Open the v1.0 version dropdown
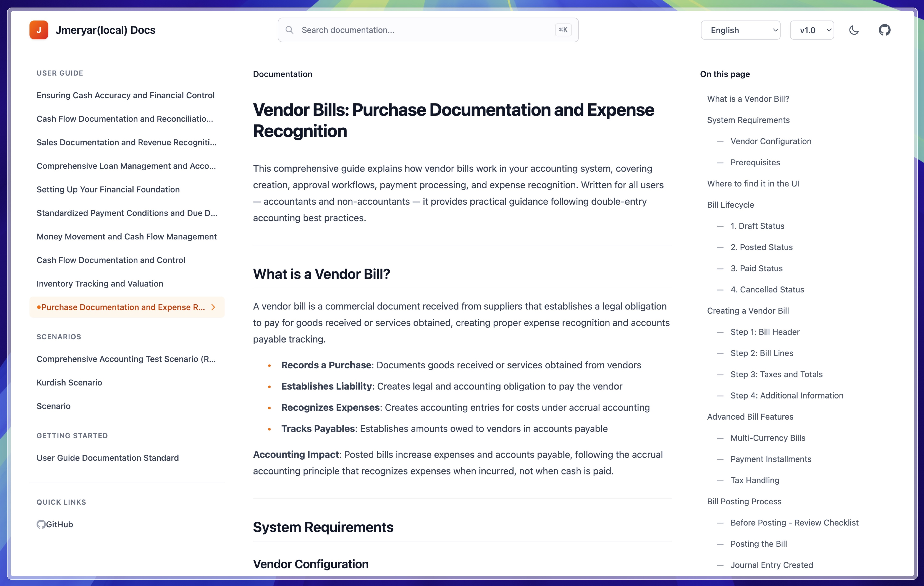The height and width of the screenshot is (586, 924). point(811,30)
